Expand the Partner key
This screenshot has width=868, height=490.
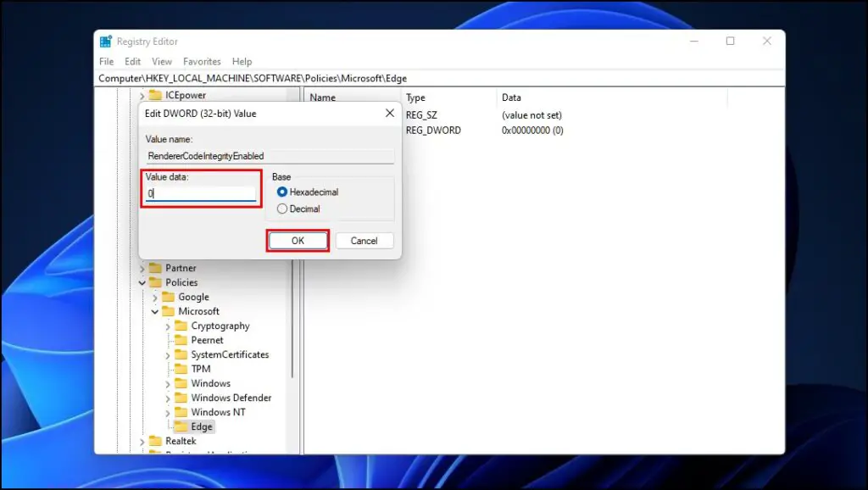click(x=142, y=269)
